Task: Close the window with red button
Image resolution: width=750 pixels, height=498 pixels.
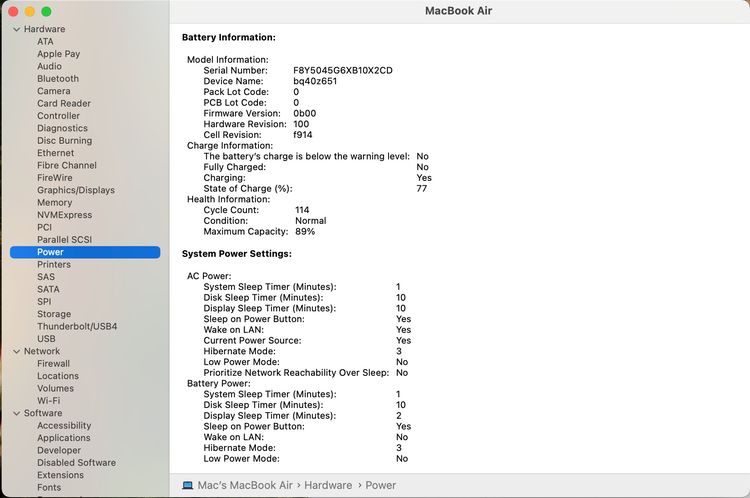Action: pos(13,12)
